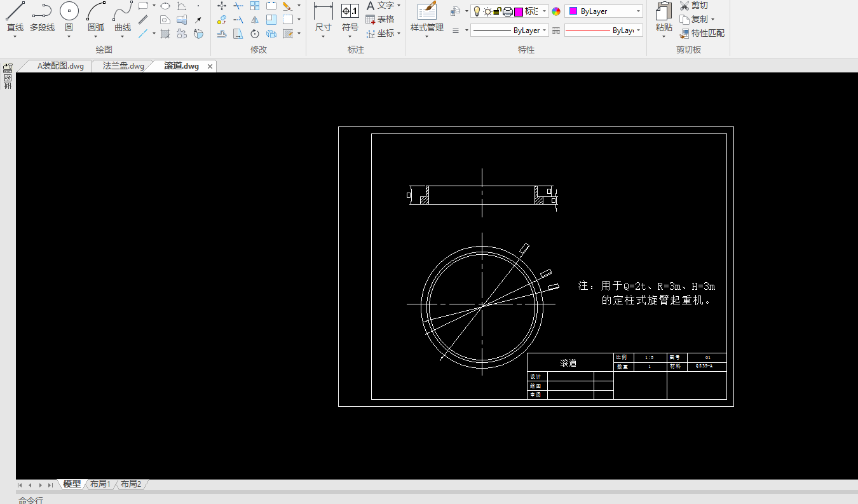Click the rainbow color wheel icon

pyautogui.click(x=556, y=11)
